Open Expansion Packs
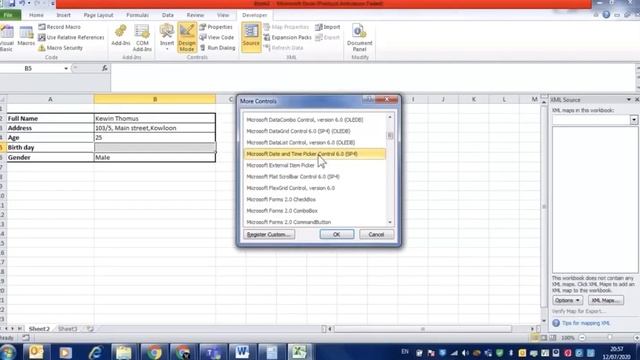This screenshot has height=360, width=640. (287, 37)
